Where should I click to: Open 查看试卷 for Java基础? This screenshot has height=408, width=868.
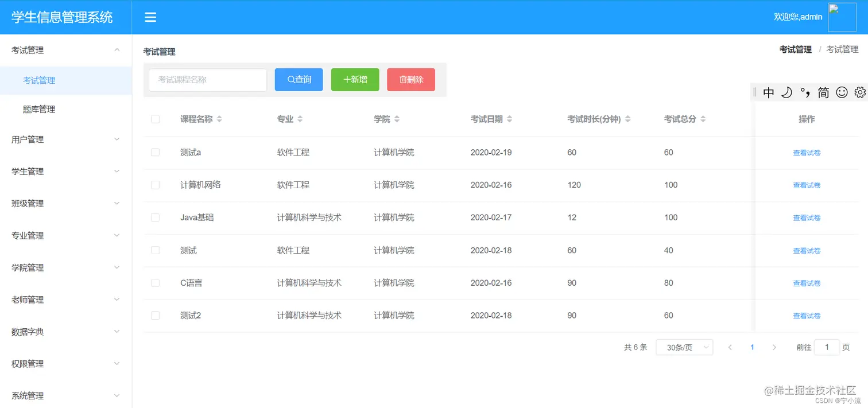tap(807, 218)
